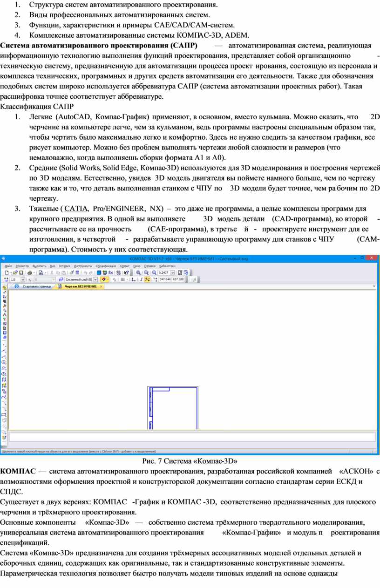Click the Print icon

pos(29,272)
